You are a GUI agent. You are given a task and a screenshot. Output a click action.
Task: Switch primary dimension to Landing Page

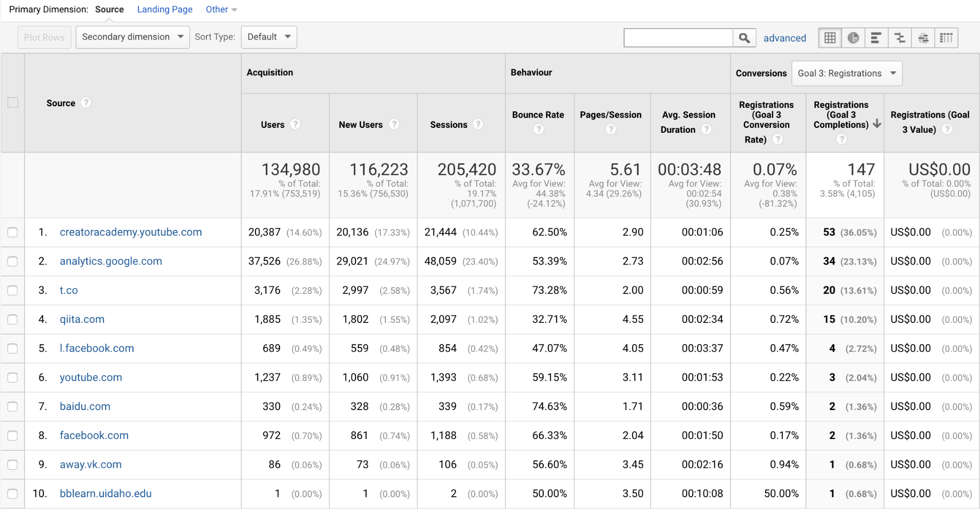165,9
